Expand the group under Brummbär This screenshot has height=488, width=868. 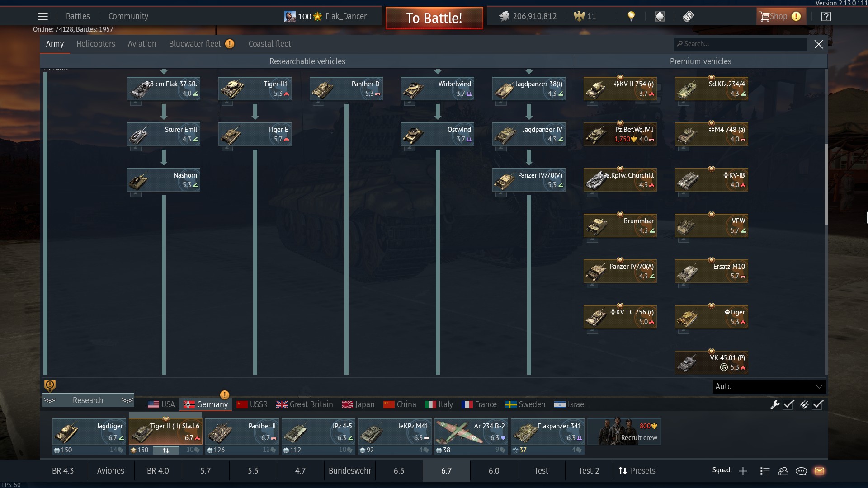tap(592, 240)
